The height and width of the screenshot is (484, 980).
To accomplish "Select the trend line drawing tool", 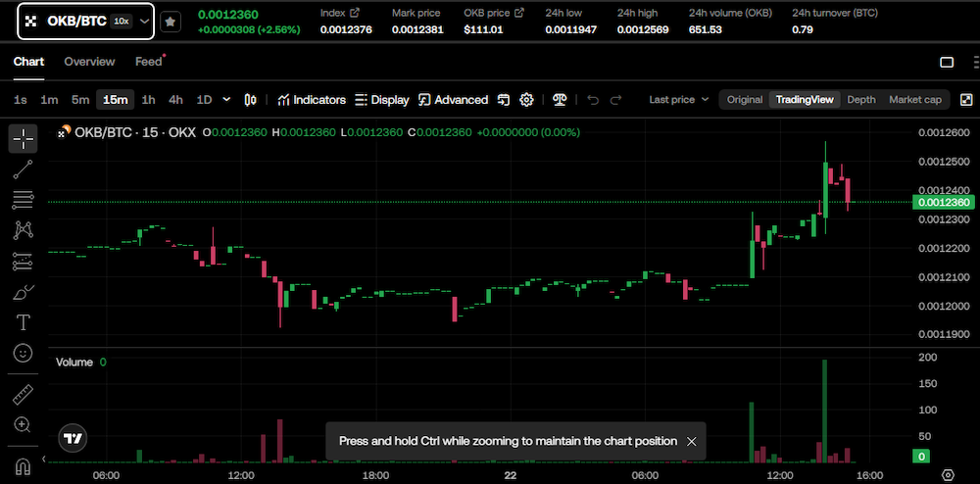I will pyautogui.click(x=23, y=169).
